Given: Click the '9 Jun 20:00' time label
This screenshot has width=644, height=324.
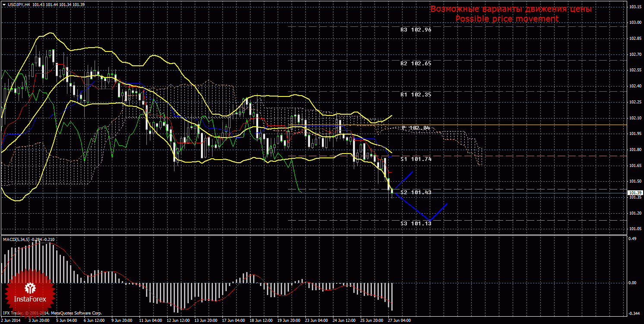Looking at the screenshot, I should (122, 321).
